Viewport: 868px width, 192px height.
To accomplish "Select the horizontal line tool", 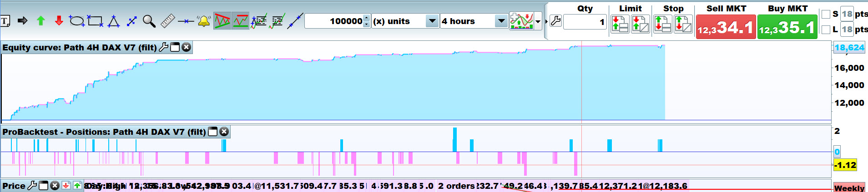I will (x=186, y=21).
